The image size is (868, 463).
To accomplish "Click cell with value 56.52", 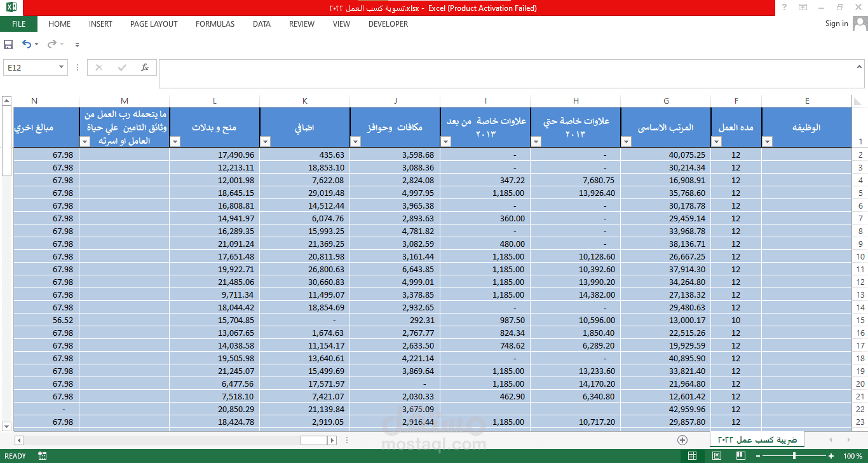I will pos(46,320).
